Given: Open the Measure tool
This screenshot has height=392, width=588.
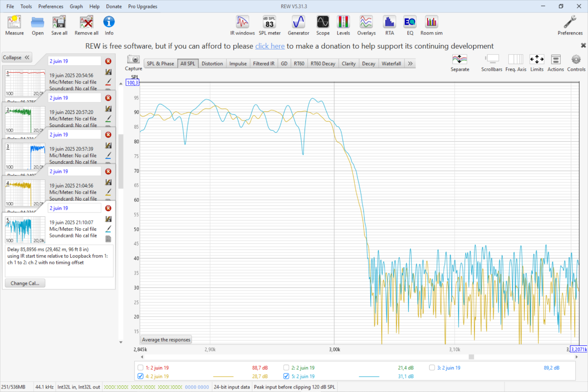Looking at the screenshot, I should (x=14, y=25).
